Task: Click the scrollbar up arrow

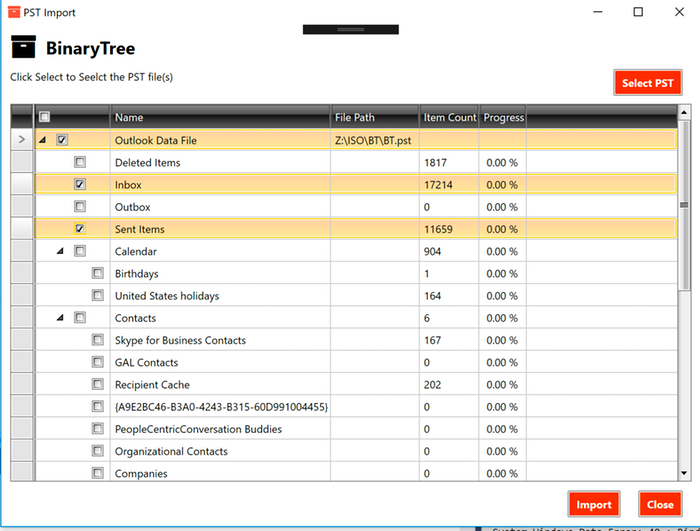Action: click(x=684, y=113)
